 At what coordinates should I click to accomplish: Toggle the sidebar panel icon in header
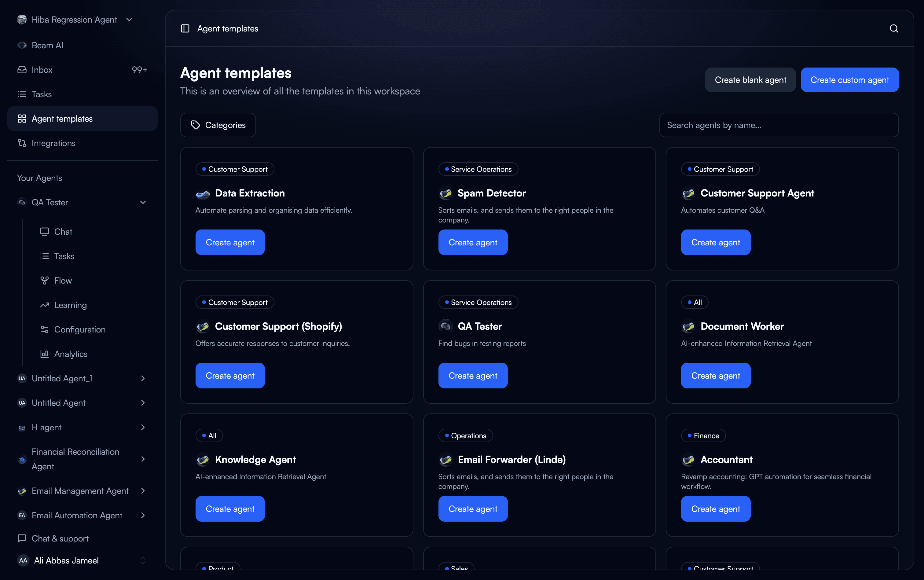coord(185,28)
